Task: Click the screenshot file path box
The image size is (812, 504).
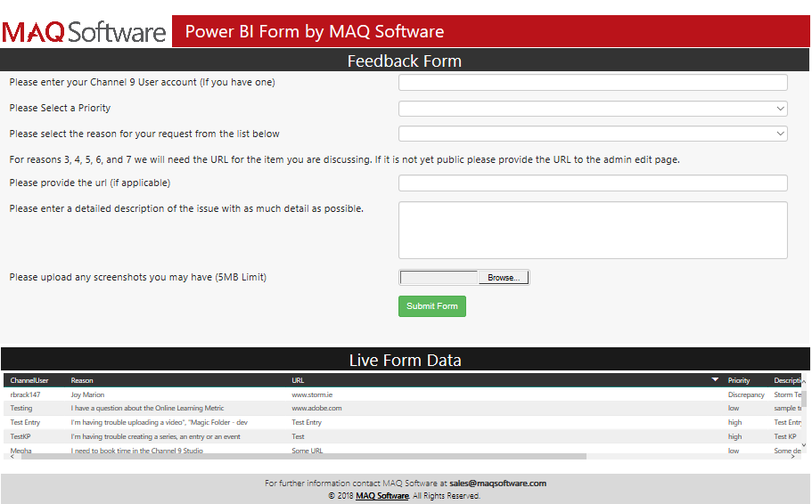Action: tap(439, 277)
